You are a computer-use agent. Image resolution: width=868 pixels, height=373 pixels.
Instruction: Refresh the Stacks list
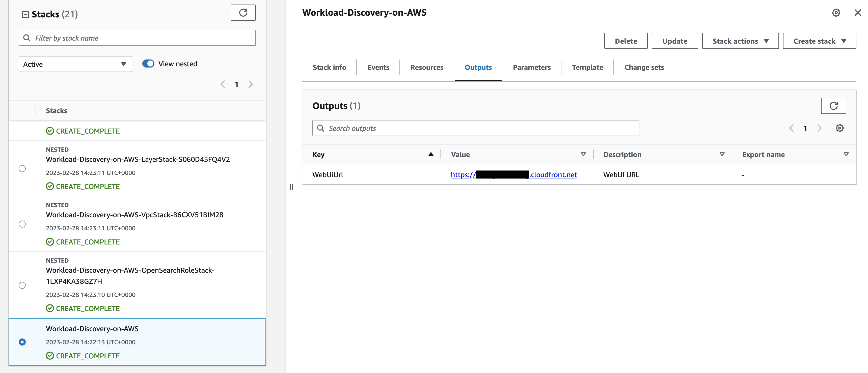tap(243, 12)
